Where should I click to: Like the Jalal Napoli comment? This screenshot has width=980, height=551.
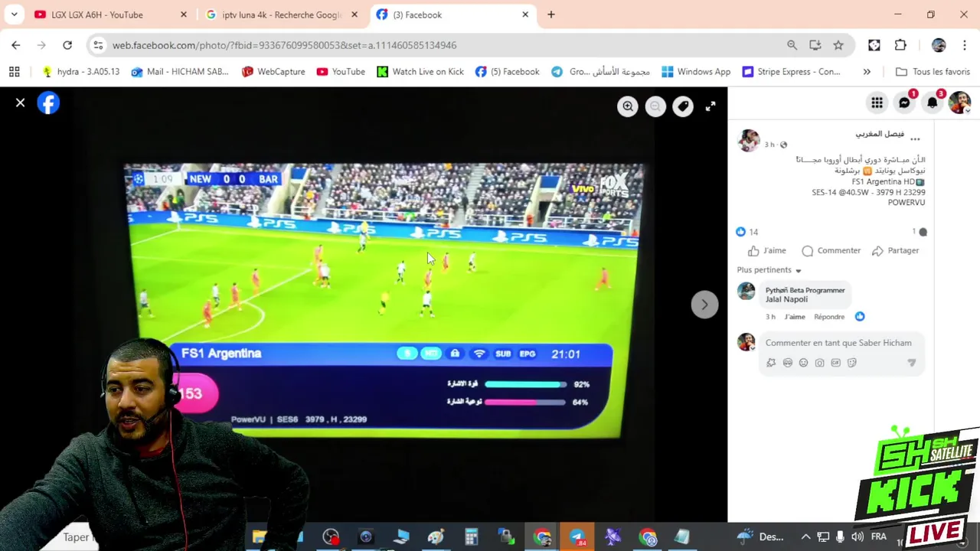pos(795,317)
